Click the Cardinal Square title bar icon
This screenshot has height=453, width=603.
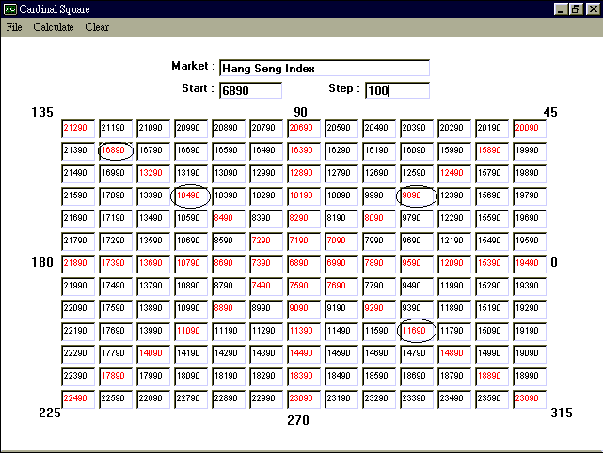10,8
